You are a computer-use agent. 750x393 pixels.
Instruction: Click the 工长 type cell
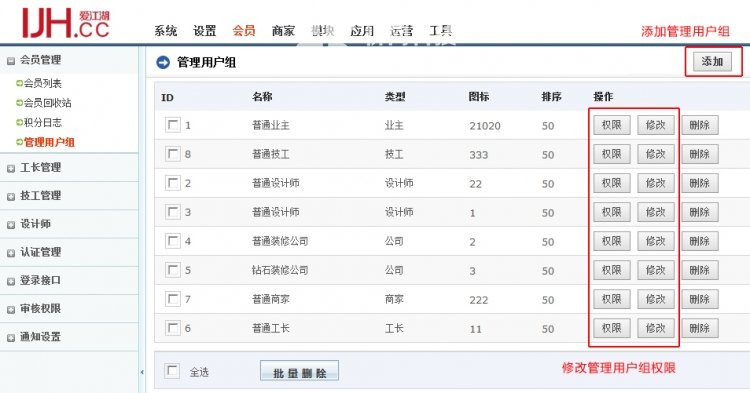pyautogui.click(x=394, y=328)
